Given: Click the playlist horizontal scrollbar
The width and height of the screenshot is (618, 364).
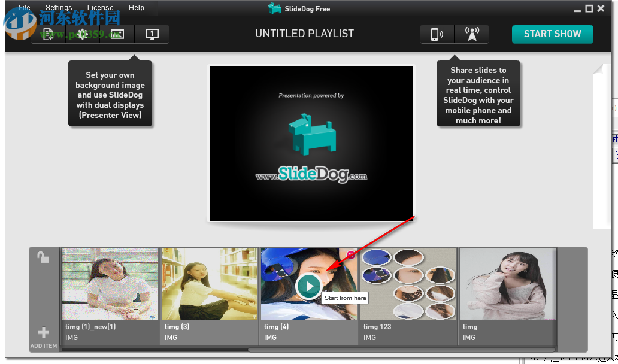Looking at the screenshot, I should coord(401,350).
